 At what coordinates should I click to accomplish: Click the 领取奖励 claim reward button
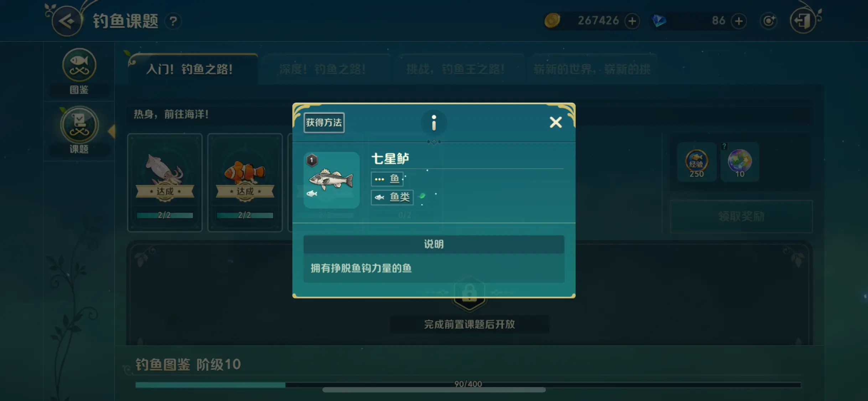click(x=741, y=216)
